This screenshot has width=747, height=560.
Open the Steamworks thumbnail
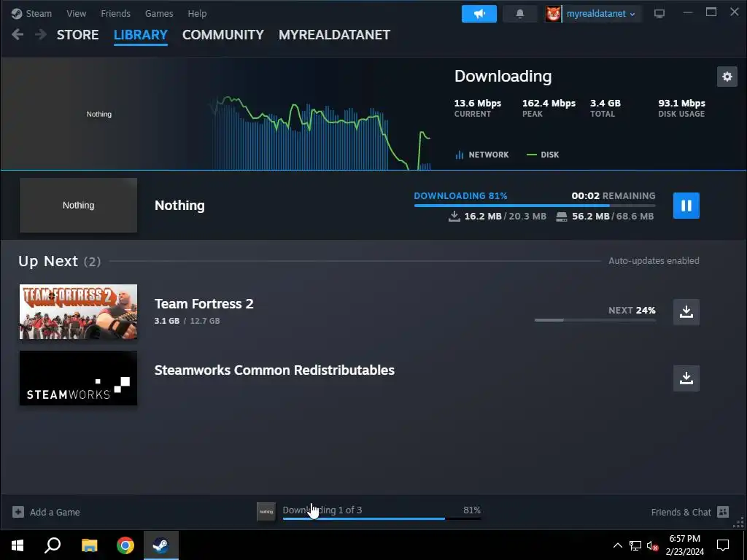click(x=78, y=378)
